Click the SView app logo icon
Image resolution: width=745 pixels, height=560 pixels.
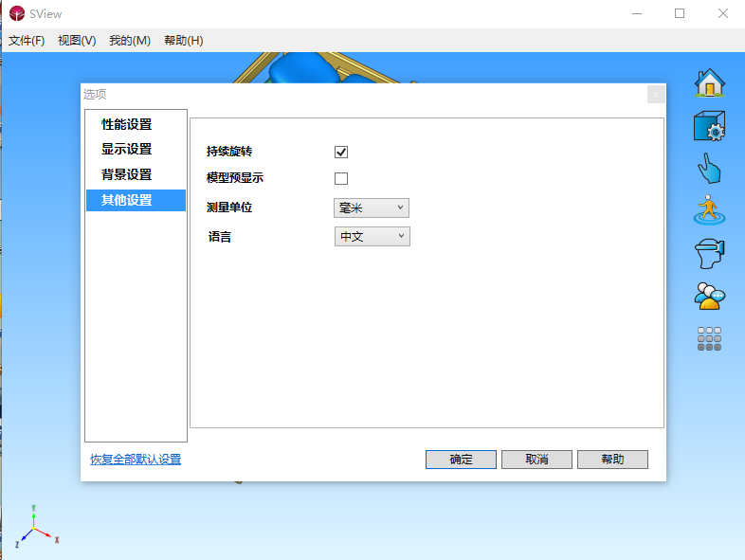tap(17, 13)
